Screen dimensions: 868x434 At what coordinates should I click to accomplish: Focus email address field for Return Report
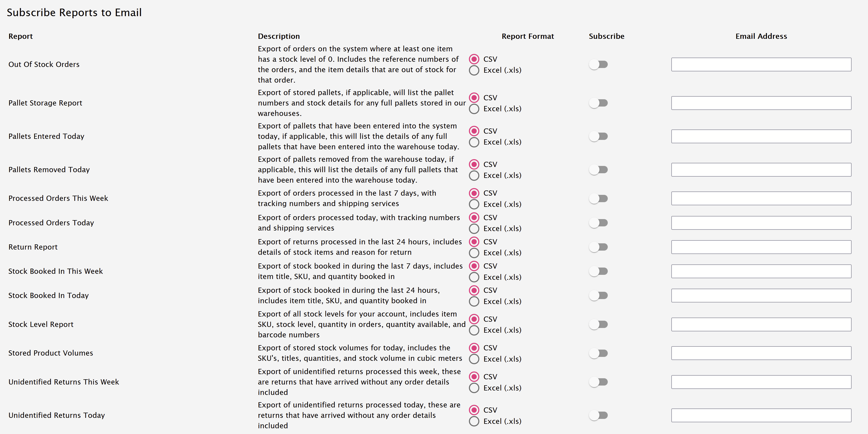click(761, 247)
